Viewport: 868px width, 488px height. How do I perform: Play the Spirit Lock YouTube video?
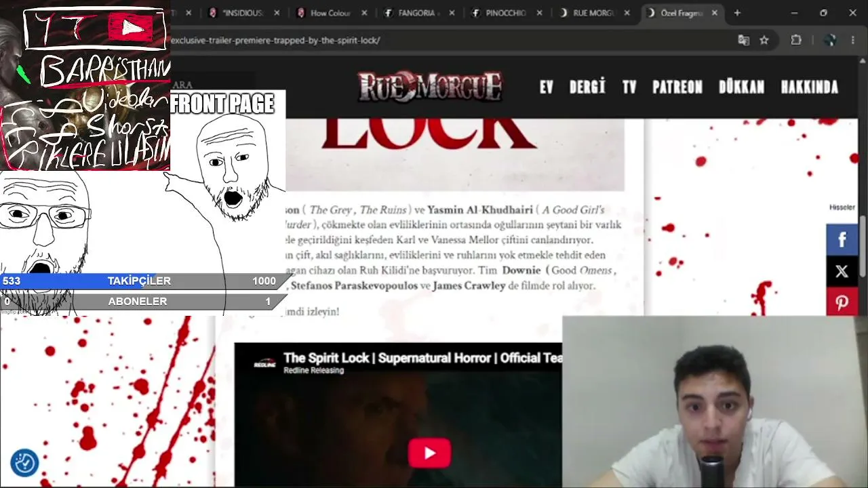(429, 453)
